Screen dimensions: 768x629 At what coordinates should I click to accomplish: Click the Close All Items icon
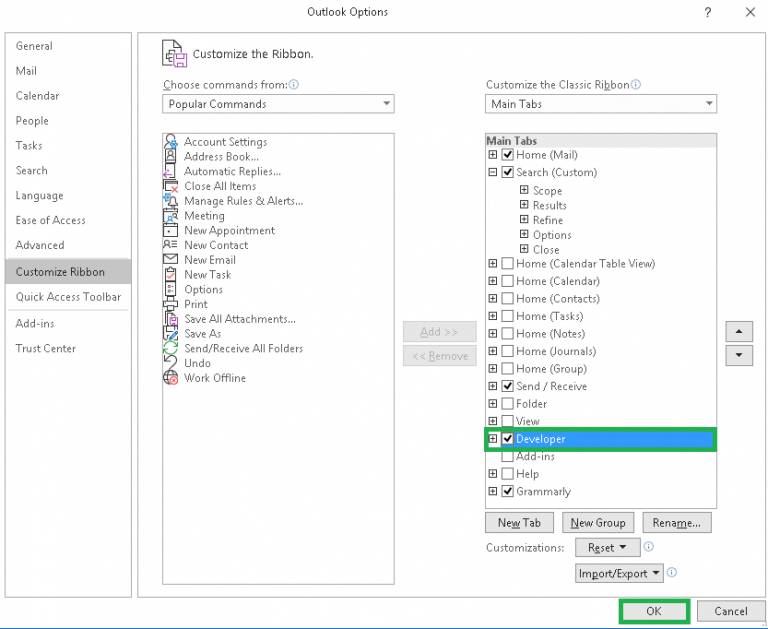[x=170, y=186]
